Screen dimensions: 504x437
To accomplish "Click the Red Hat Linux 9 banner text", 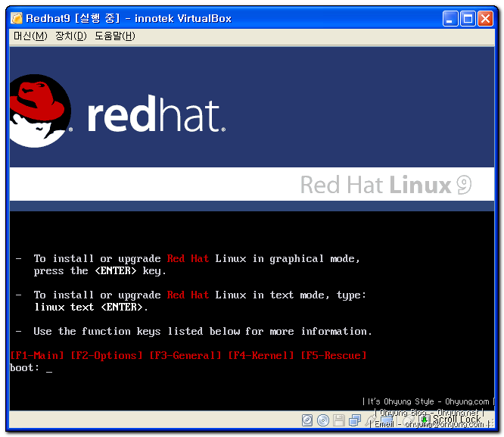I will (x=386, y=185).
